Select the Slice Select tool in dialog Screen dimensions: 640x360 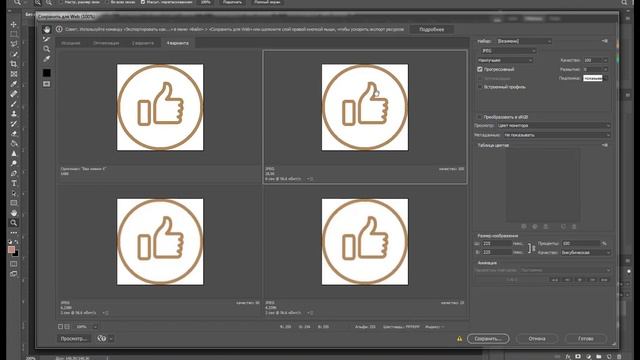47,39
